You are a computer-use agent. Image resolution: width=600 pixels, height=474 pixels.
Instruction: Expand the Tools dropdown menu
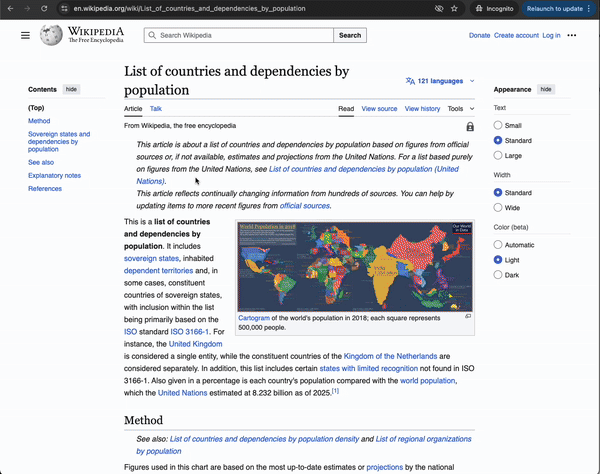[x=460, y=109]
